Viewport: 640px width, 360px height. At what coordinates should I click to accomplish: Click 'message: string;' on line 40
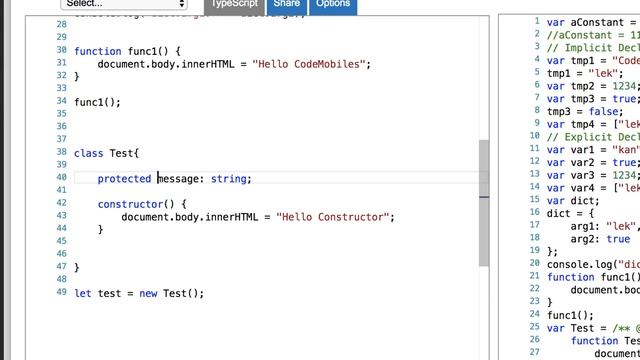[205, 179]
